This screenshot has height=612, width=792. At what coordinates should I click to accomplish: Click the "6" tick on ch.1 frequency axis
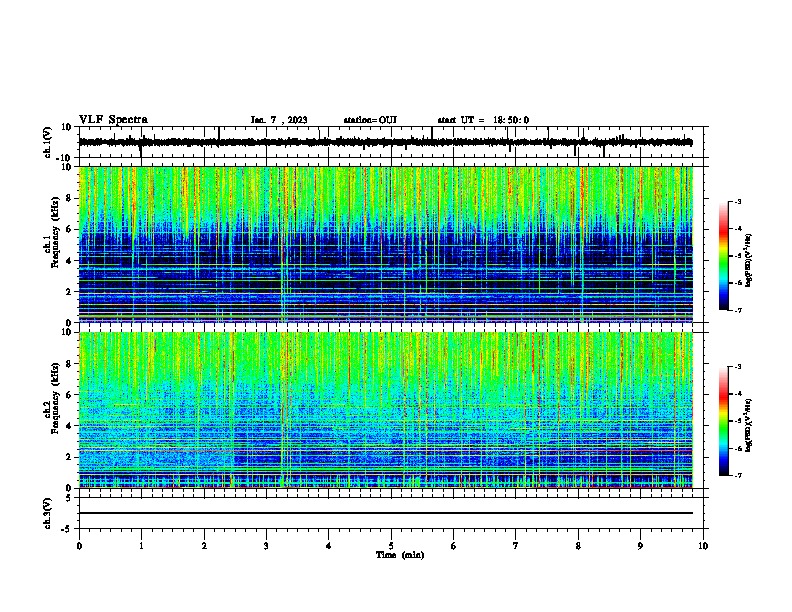click(69, 229)
